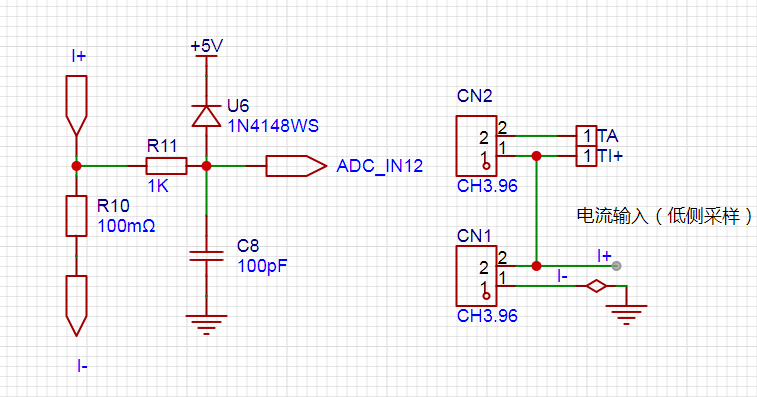
Task: Select the ground symbol under C8
Action: [206, 325]
